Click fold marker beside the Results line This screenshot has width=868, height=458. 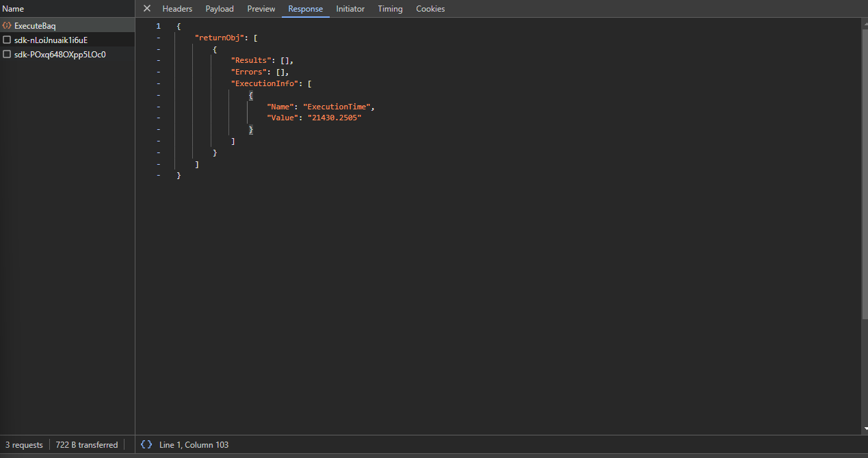click(159, 61)
